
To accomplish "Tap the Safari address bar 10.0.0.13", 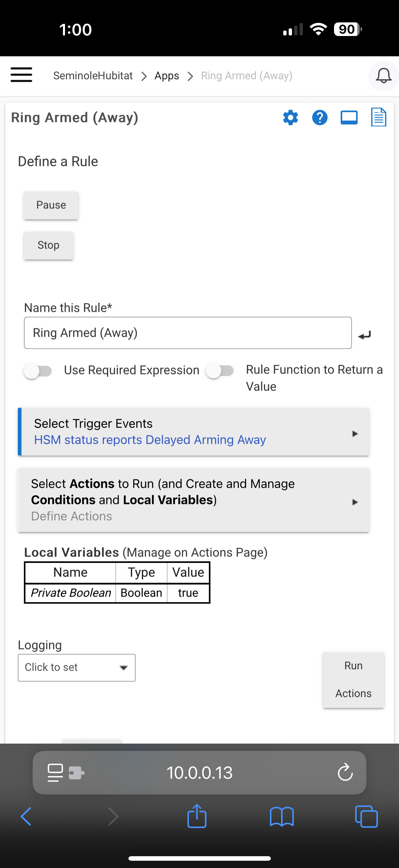I will 199,772.
